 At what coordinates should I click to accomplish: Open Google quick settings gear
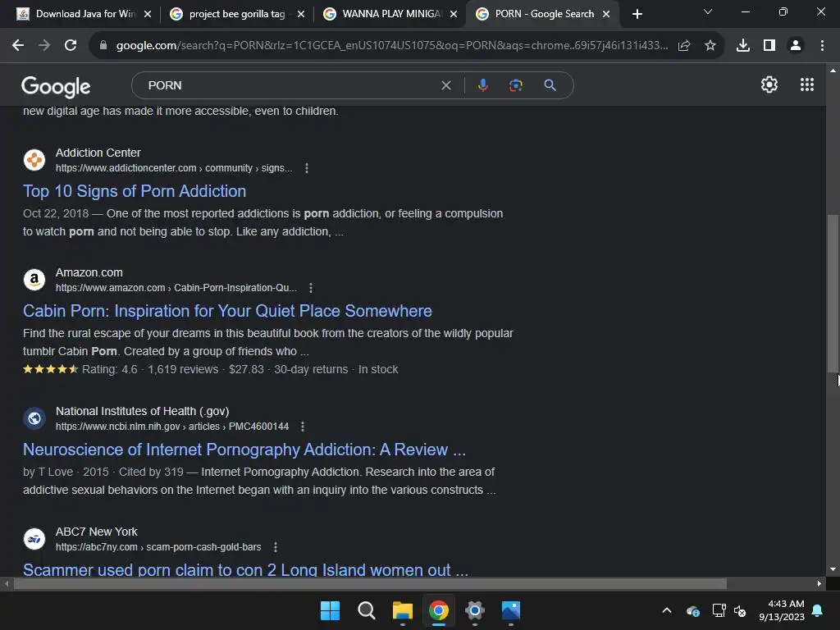pyautogui.click(x=769, y=84)
